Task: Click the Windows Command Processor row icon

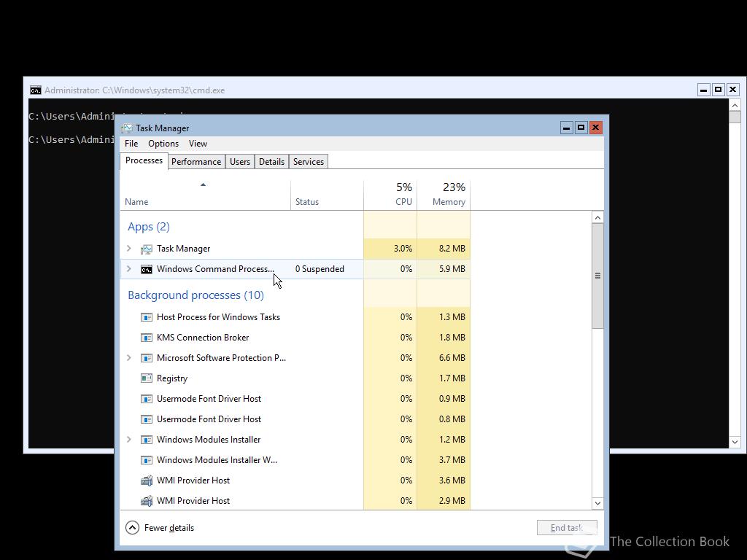Action: pos(146,269)
